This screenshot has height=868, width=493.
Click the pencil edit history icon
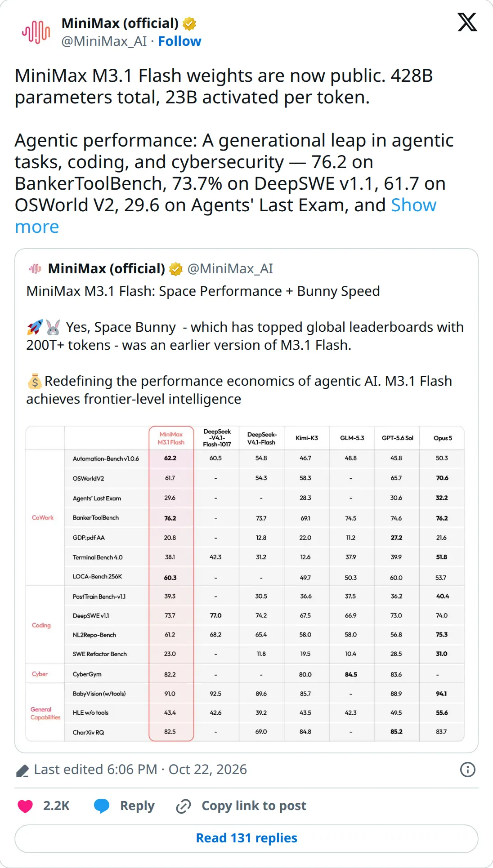point(22,770)
